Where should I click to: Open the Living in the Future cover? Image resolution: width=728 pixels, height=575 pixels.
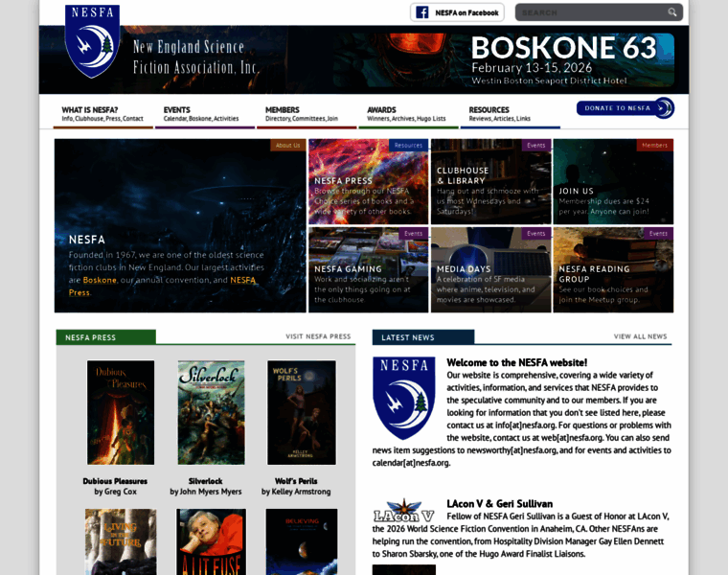tap(121, 541)
